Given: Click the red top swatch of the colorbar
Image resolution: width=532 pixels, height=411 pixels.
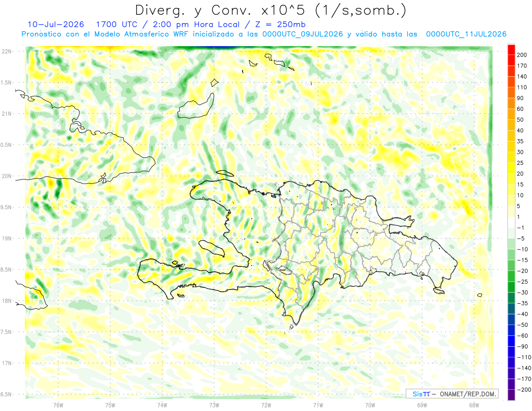Looking at the screenshot, I should pos(511,50).
